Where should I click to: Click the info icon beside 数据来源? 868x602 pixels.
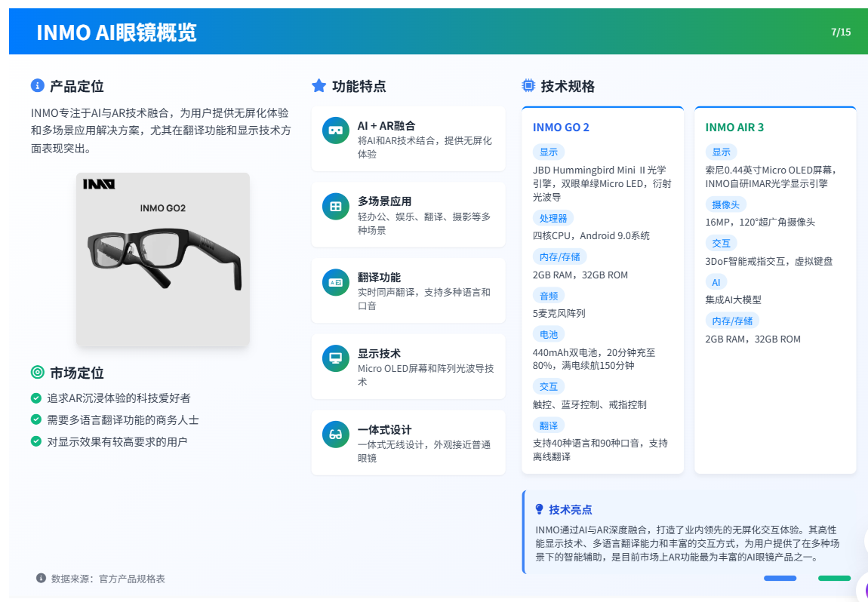(41, 578)
